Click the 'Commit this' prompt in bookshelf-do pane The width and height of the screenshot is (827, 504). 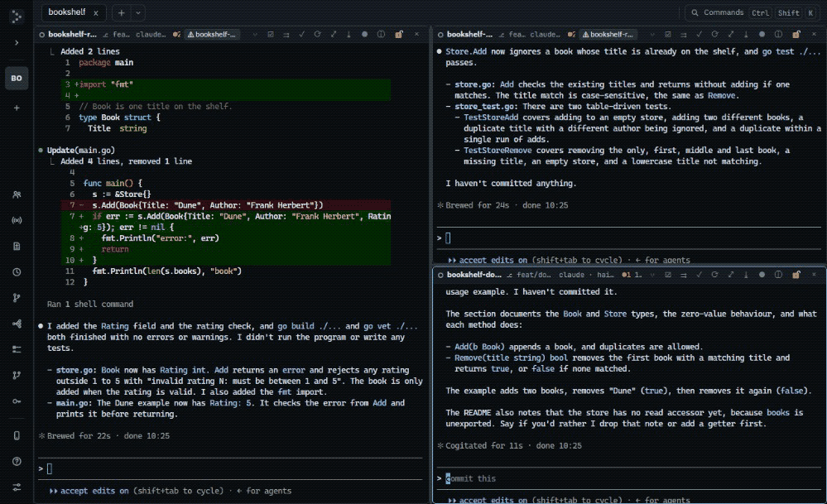click(628, 478)
